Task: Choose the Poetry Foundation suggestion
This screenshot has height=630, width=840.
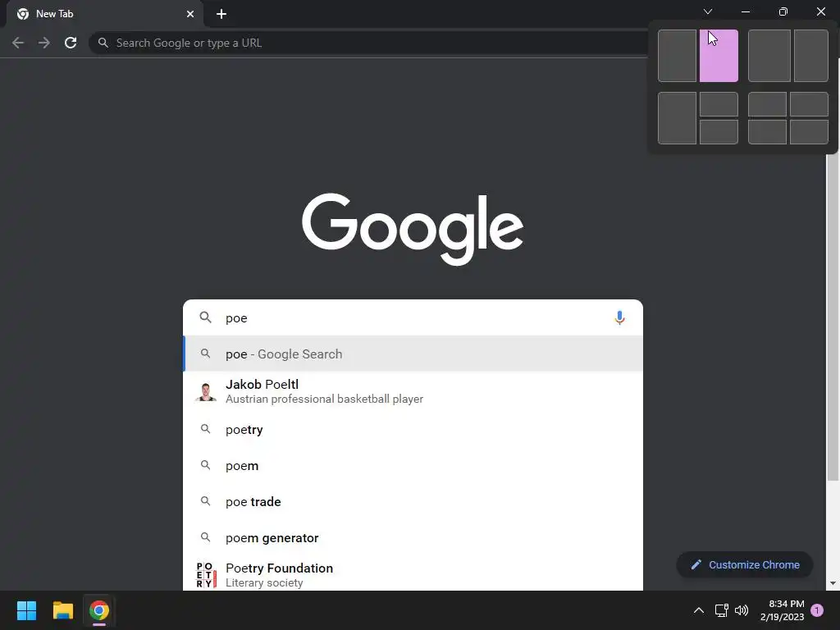Action: 413,574
